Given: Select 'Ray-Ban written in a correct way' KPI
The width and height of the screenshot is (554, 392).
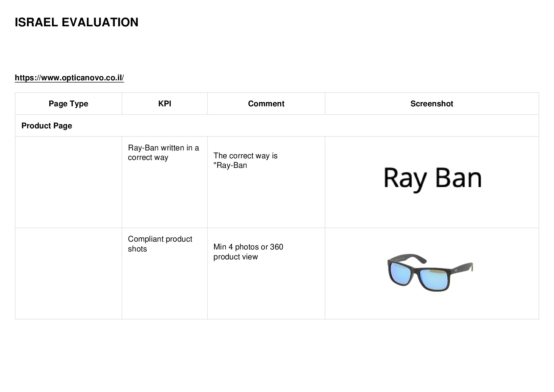Looking at the screenshot, I should tap(164, 153).
